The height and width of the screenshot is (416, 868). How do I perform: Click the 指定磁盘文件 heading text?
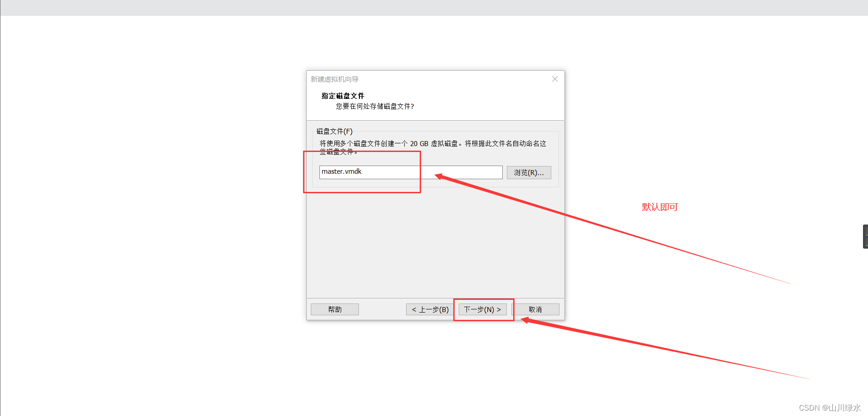(x=342, y=96)
